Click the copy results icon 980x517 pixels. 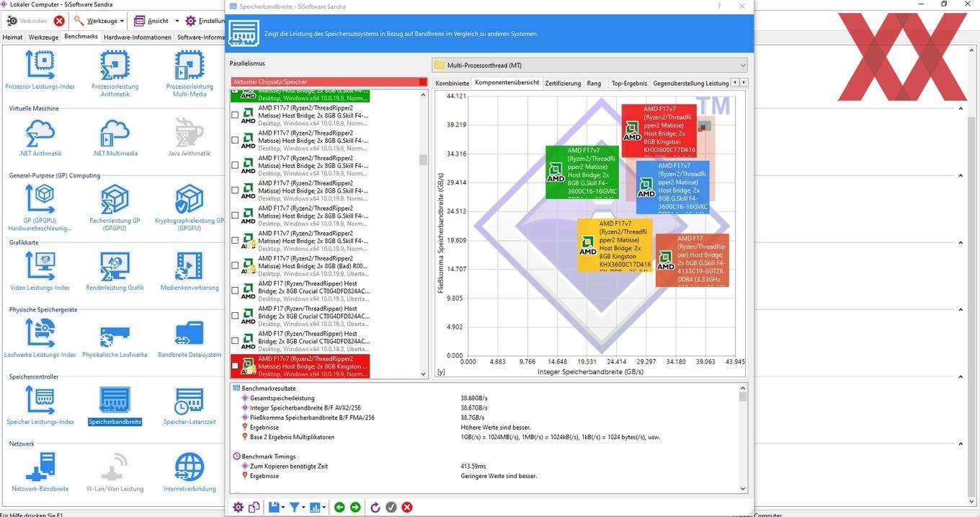(x=254, y=508)
